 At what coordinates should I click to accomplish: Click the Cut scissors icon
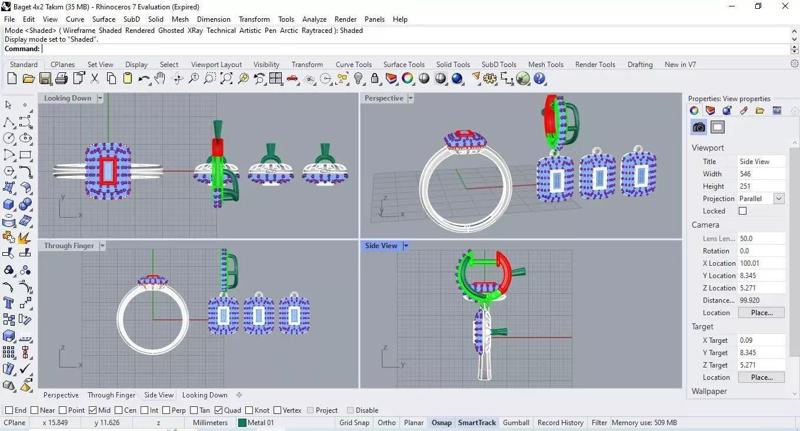click(x=94, y=79)
